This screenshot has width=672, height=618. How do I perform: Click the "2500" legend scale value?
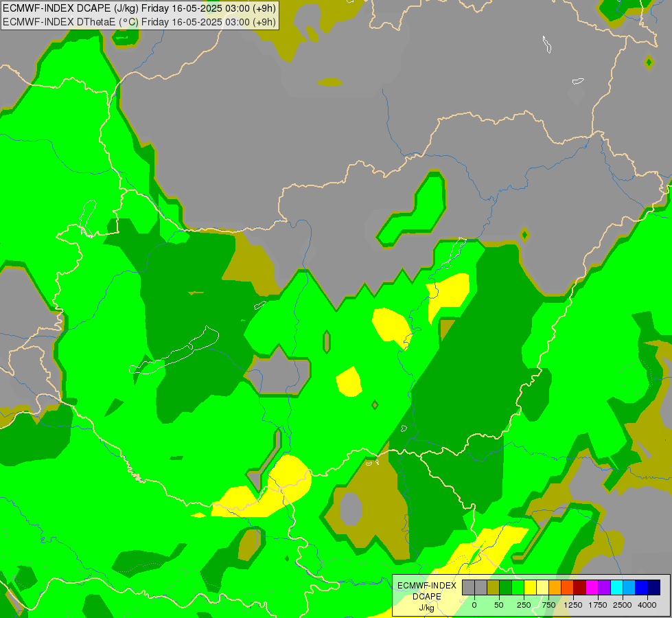623,605
